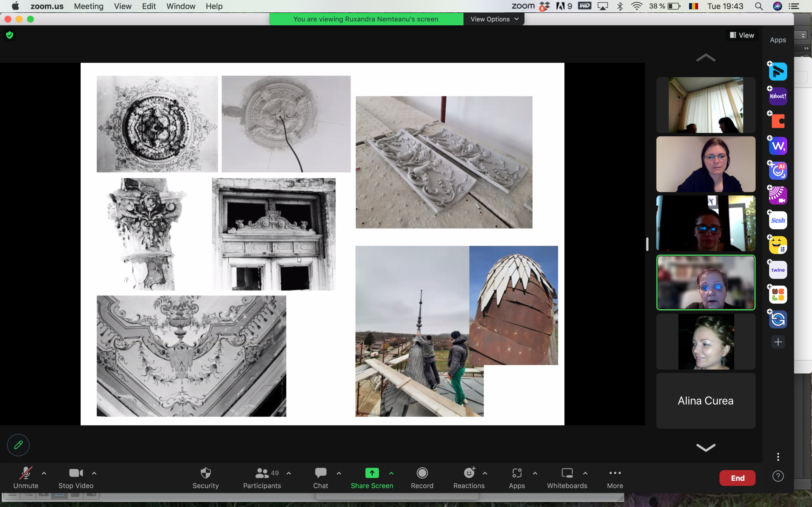Viewport: 812px width, 507px height.
Task: Select the annotation pencil tool
Action: (x=18, y=445)
